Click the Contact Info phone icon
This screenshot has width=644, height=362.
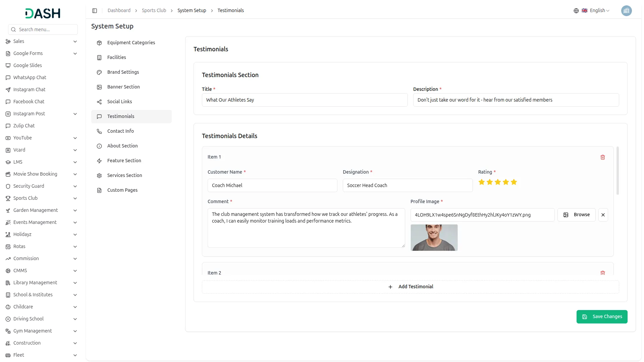click(x=99, y=131)
